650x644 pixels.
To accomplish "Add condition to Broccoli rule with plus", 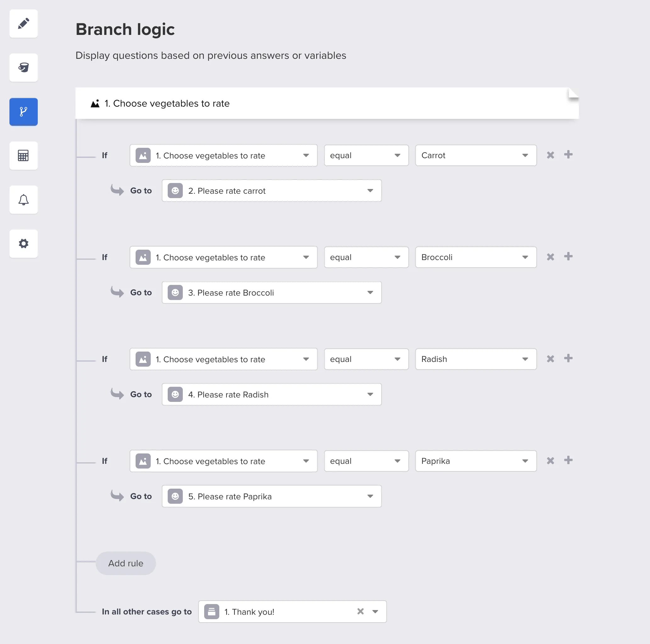I will click(568, 257).
